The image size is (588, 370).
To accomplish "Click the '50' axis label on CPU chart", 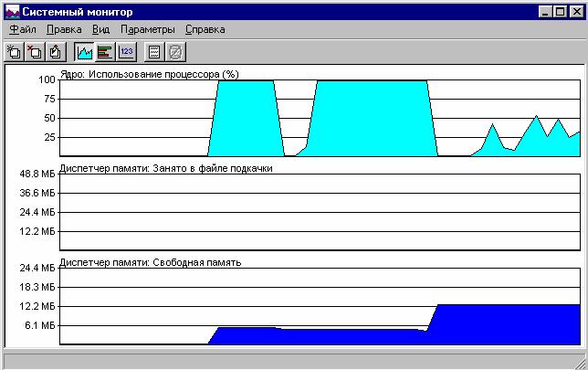I will point(49,118).
